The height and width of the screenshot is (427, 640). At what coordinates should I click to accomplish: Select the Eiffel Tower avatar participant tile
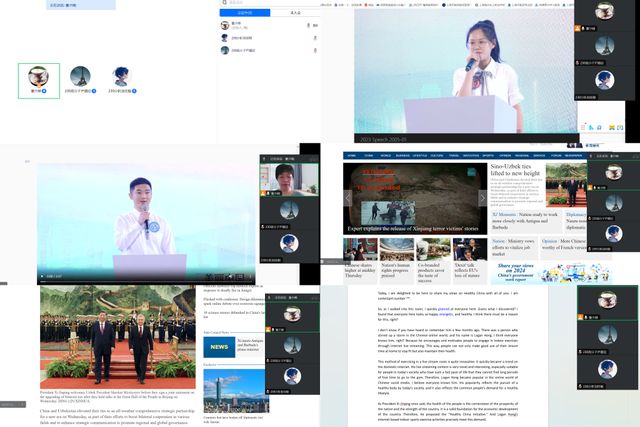[80, 80]
